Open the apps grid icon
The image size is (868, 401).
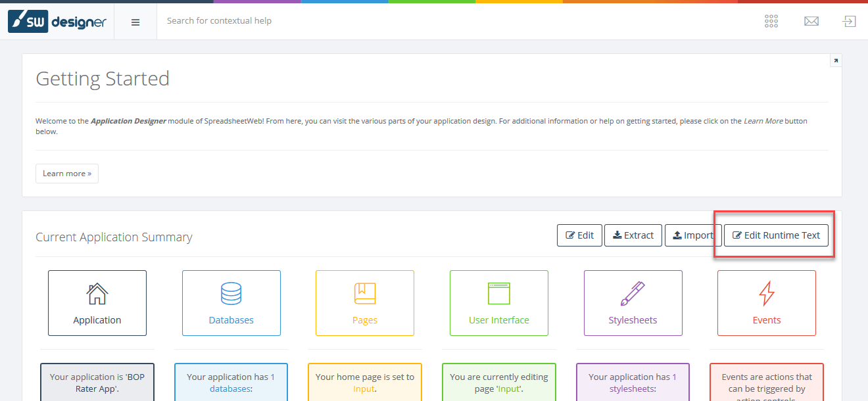click(x=771, y=21)
